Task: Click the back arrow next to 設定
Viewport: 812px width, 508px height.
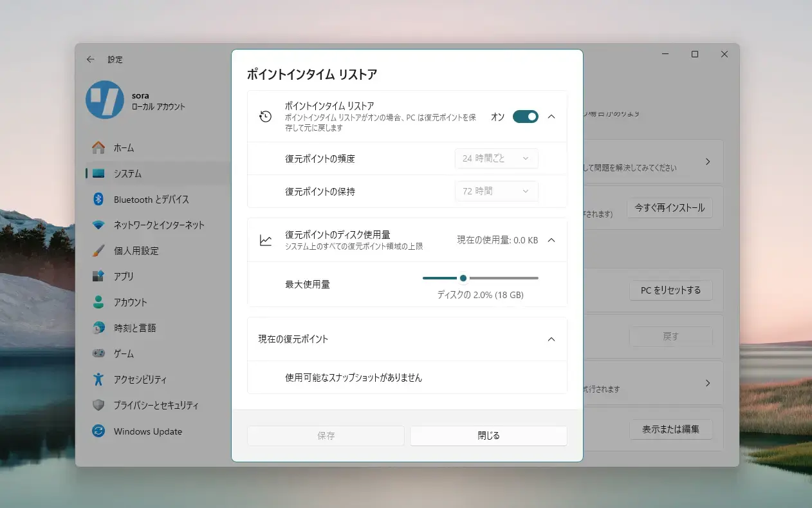Action: [x=91, y=59]
